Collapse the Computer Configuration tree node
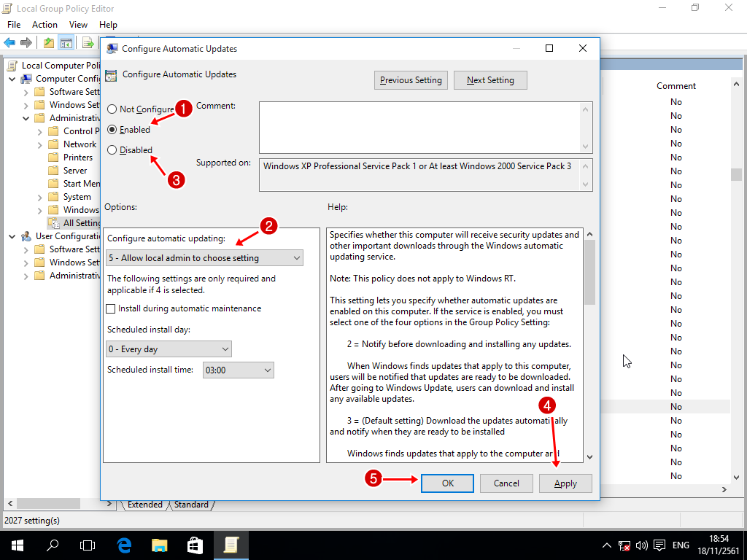 point(12,79)
